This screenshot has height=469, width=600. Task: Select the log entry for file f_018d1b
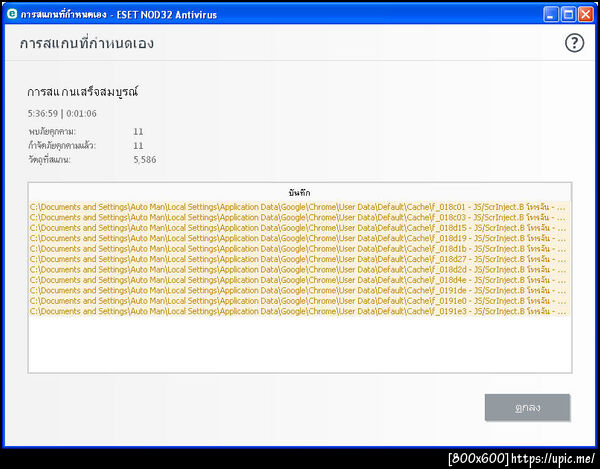coord(299,249)
